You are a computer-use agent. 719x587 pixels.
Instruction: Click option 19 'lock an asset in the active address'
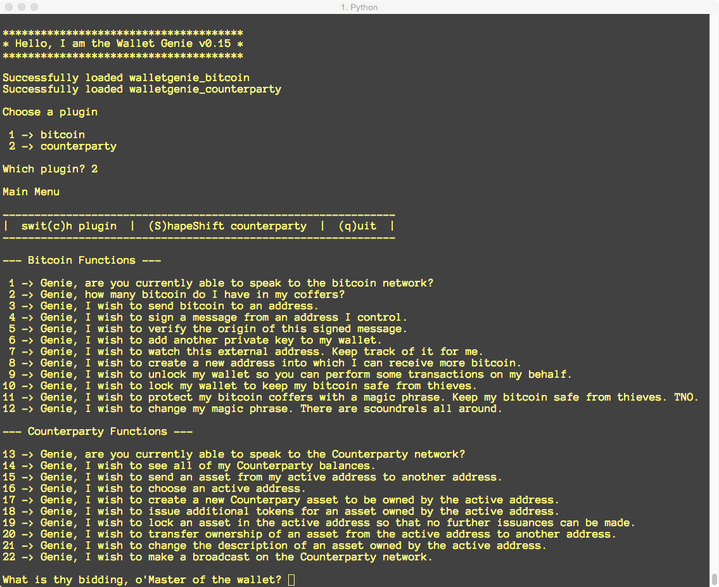pyautogui.click(x=319, y=523)
